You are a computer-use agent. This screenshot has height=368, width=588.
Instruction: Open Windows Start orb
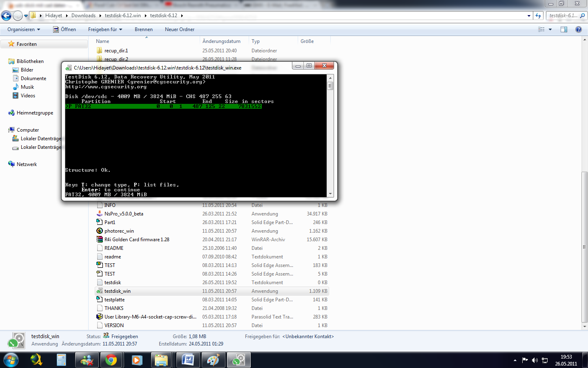[x=11, y=360]
